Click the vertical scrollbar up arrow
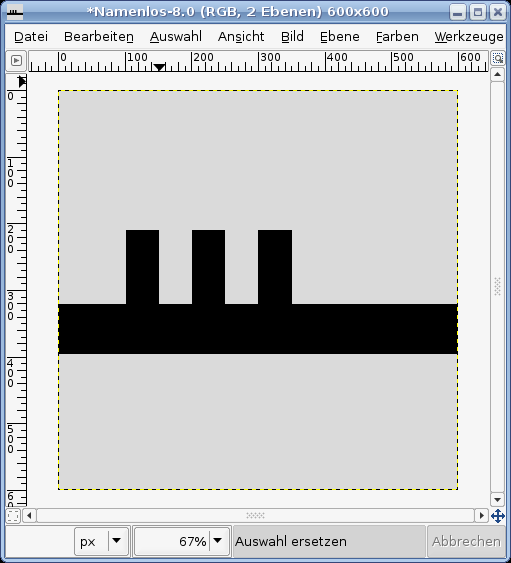The image size is (511, 563). (x=497, y=75)
